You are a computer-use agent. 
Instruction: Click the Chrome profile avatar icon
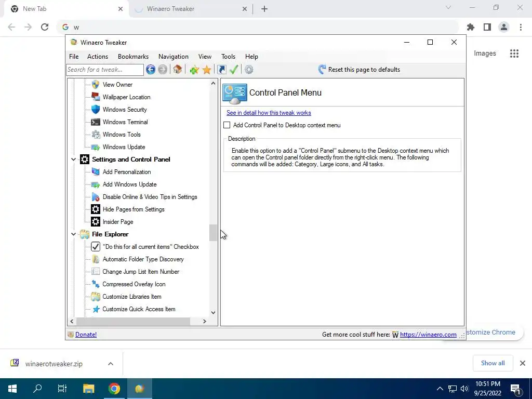(504, 27)
